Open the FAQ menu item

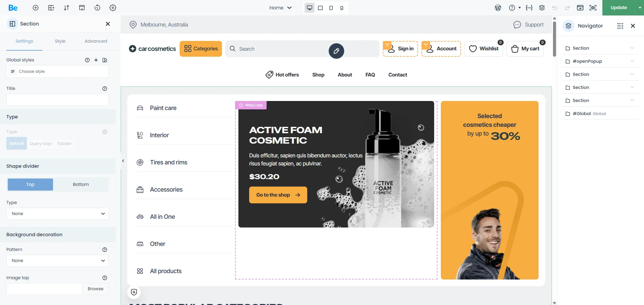pos(370,75)
